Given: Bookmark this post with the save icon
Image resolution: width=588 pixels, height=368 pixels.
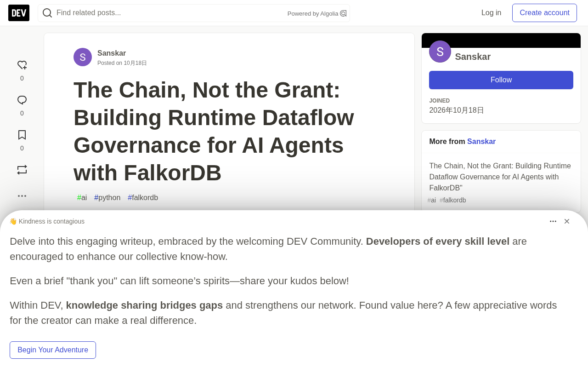Looking at the screenshot, I should (22, 135).
